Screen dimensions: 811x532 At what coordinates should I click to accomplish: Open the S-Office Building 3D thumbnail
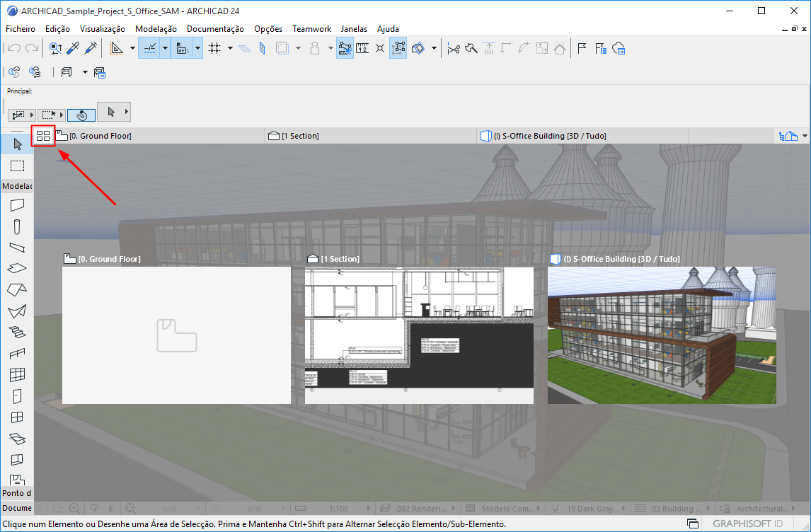(661, 335)
